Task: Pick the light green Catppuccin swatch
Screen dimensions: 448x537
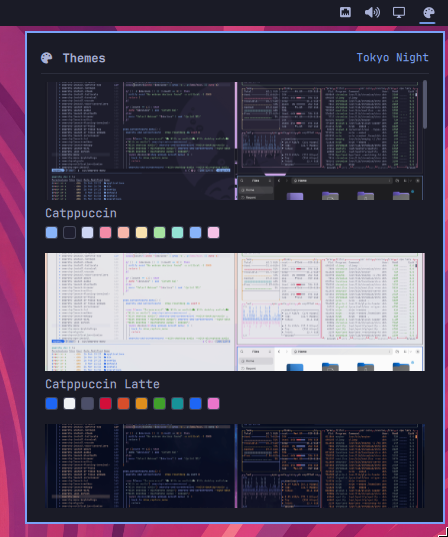Action: point(160,233)
